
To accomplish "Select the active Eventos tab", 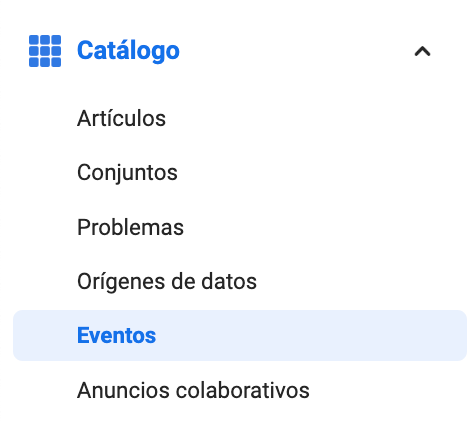I will coord(240,335).
